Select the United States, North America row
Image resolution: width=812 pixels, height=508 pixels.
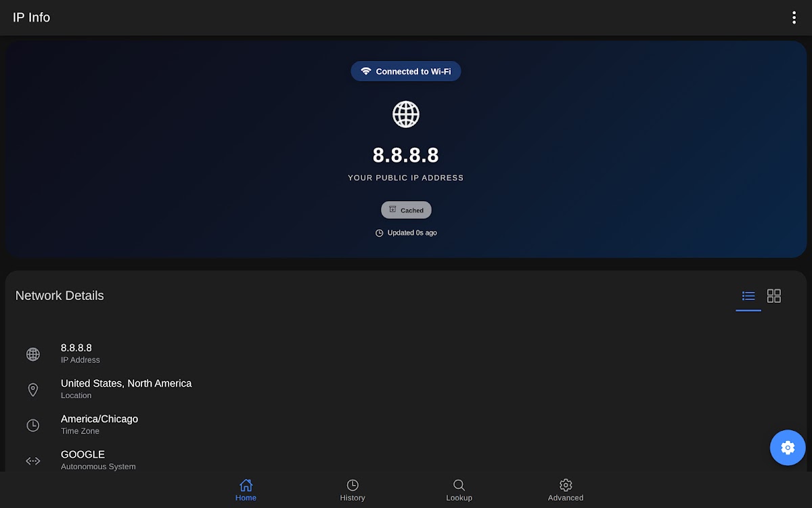126,389
